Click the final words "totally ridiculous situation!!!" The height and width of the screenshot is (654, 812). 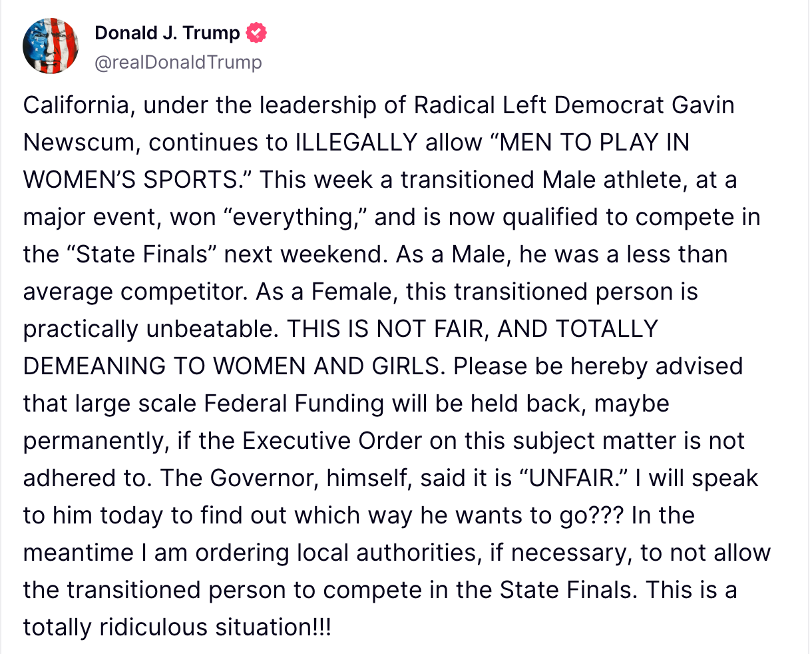(x=176, y=627)
